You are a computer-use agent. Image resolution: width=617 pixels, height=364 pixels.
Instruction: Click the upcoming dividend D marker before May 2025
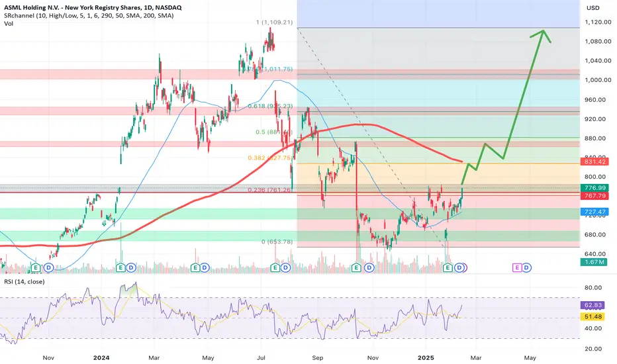click(527, 268)
